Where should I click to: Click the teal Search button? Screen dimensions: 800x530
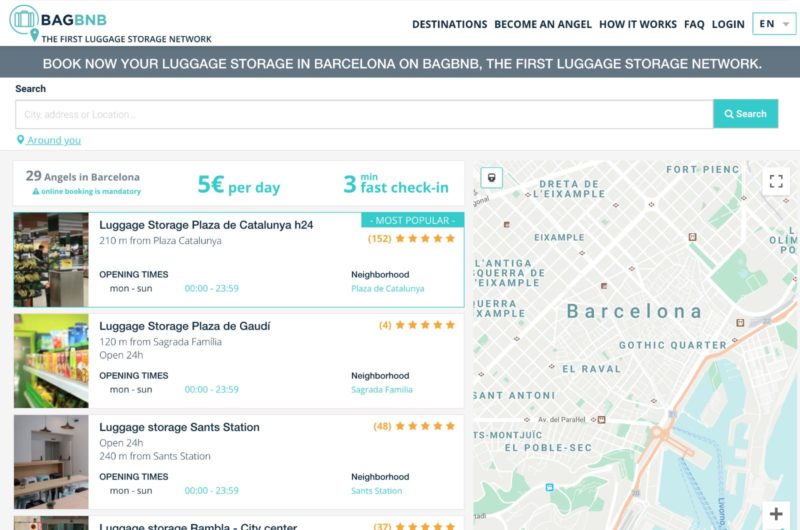coord(745,114)
